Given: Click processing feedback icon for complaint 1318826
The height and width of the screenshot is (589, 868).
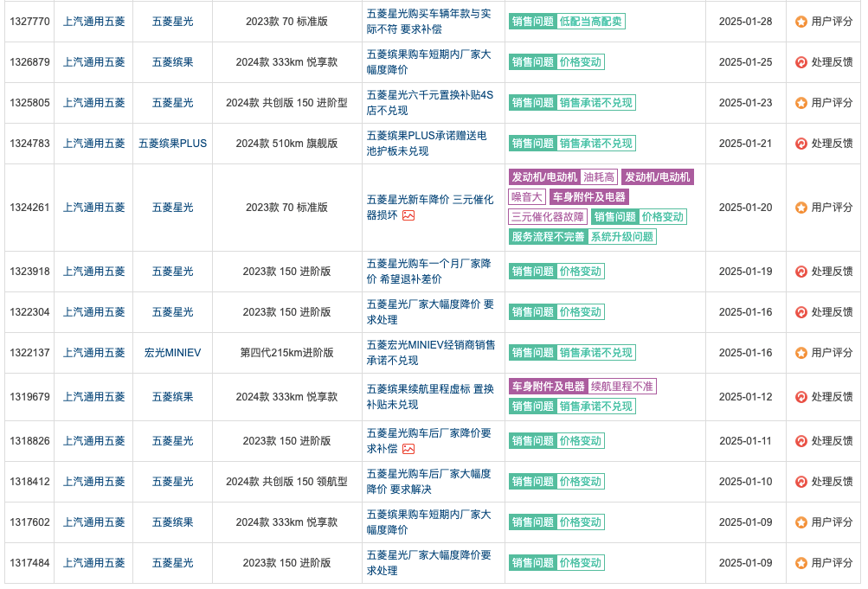Looking at the screenshot, I should (800, 441).
